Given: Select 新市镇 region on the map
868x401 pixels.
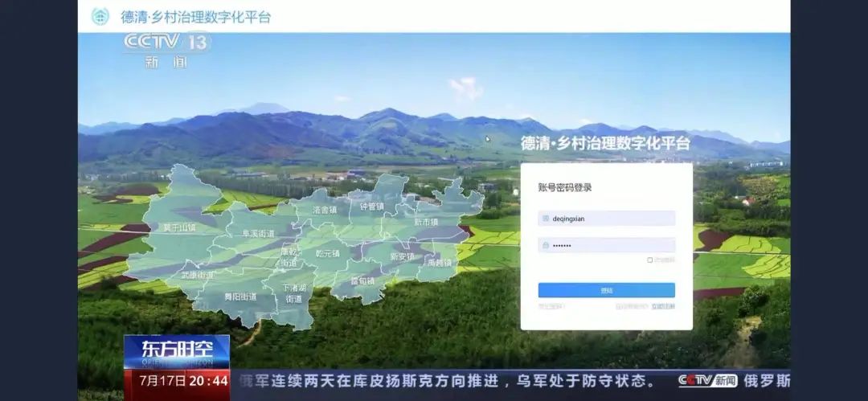Looking at the screenshot, I should [x=426, y=221].
